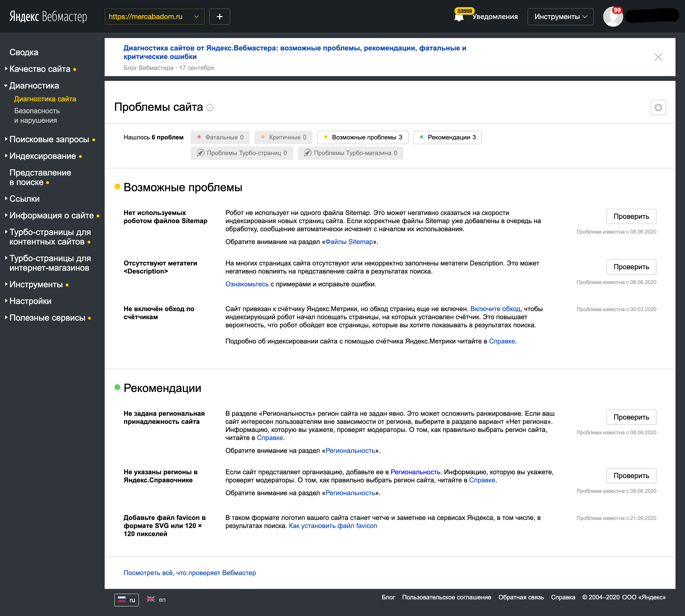This screenshot has width=685, height=616.
Task: Open the settings gear for site problems
Action: pos(658,108)
